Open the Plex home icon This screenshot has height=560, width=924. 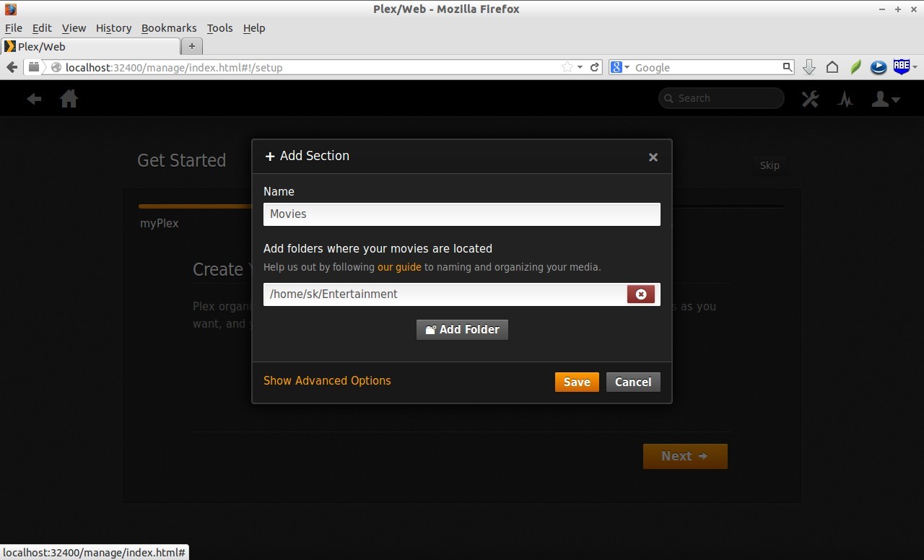69,99
